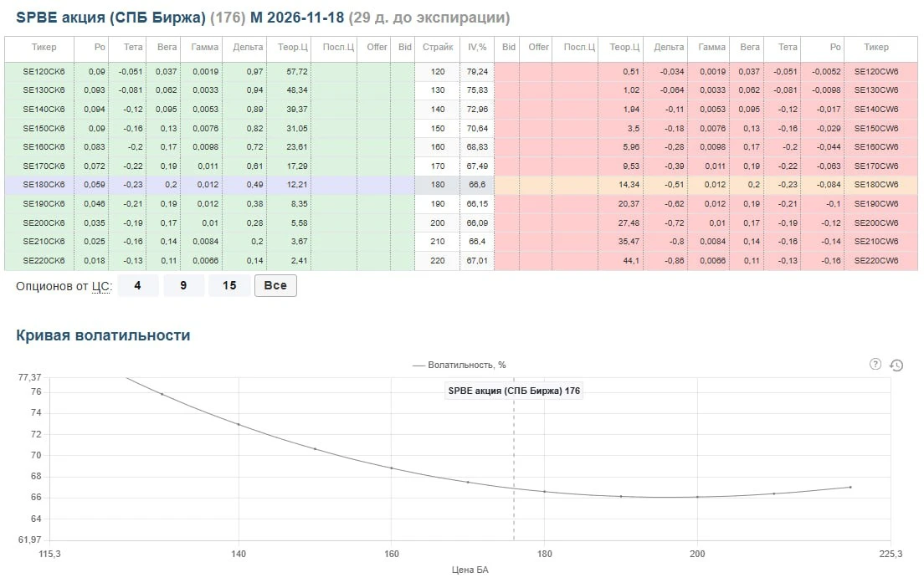Click call theoretical price 57,72
Screen dimensions: 924x588
[297, 71]
